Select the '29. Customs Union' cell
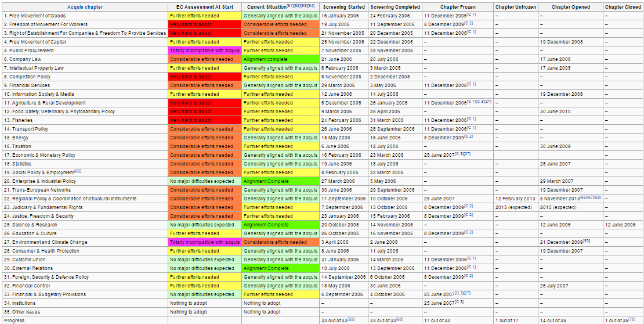 (85, 260)
